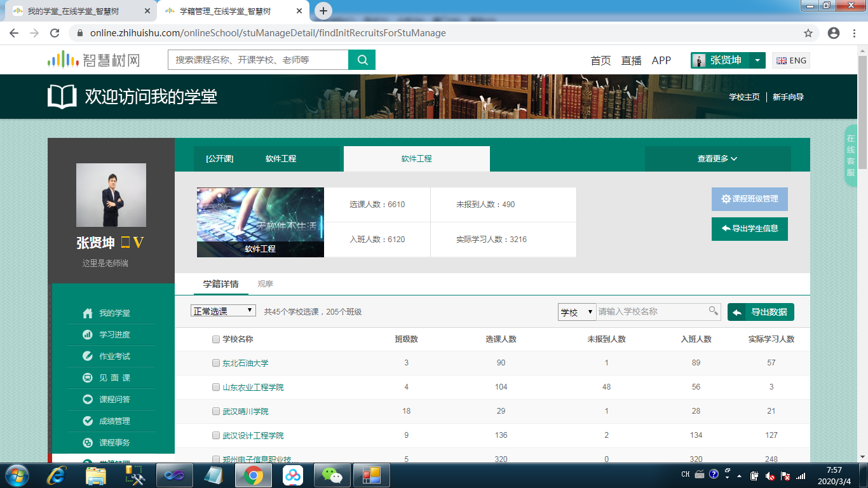Click the 实际学习人数：3216 statistic
Screen dimensions: 868x488
(x=491, y=240)
